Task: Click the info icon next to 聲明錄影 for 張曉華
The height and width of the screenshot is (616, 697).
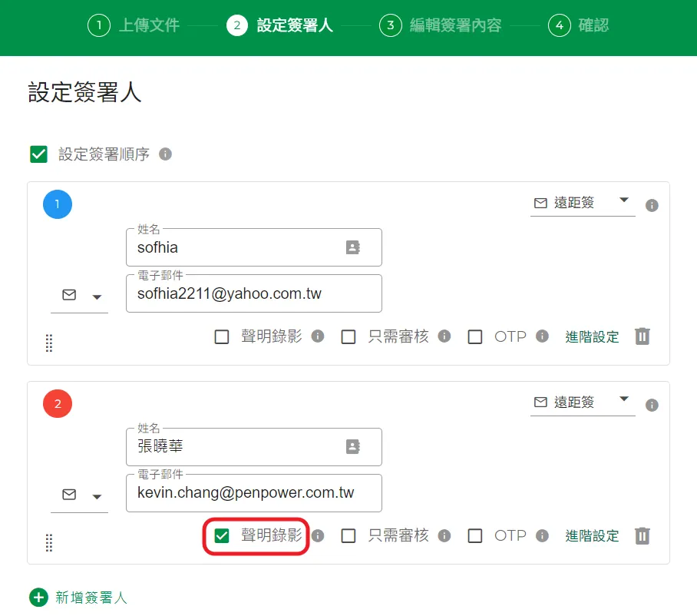Action: (319, 535)
